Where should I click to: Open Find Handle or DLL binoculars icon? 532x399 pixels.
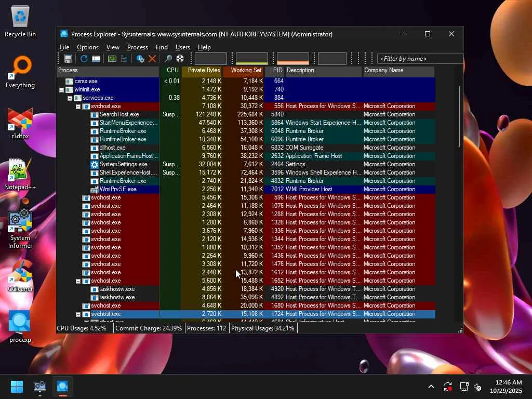(x=168, y=59)
